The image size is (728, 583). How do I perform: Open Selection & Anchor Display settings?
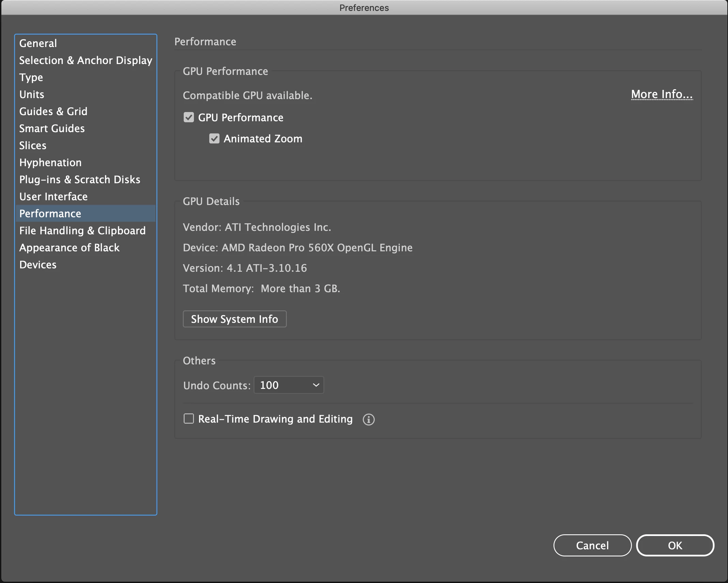click(86, 60)
